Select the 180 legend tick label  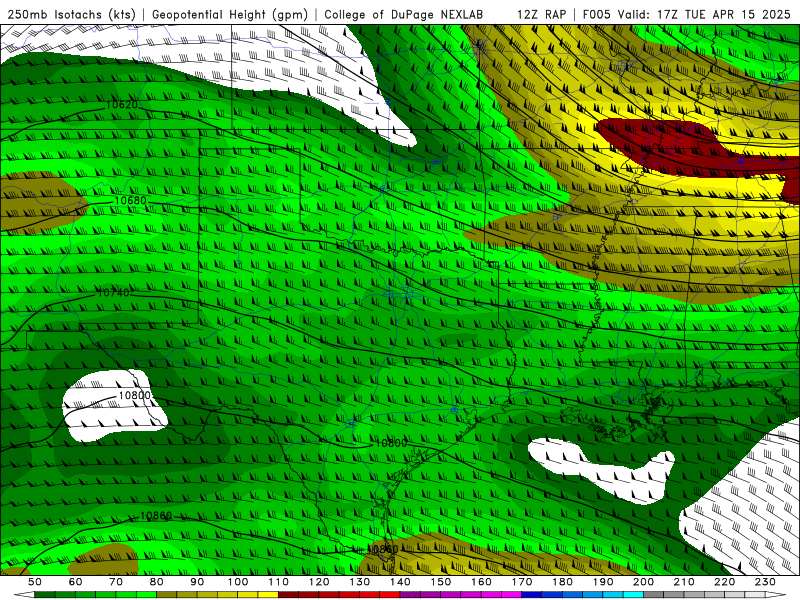pyautogui.click(x=562, y=582)
